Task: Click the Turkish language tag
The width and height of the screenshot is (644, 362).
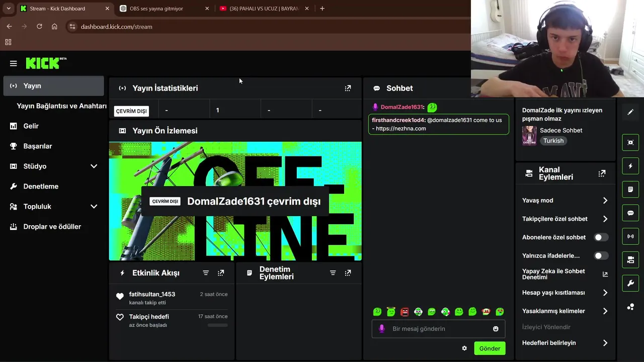Action: 553,141
